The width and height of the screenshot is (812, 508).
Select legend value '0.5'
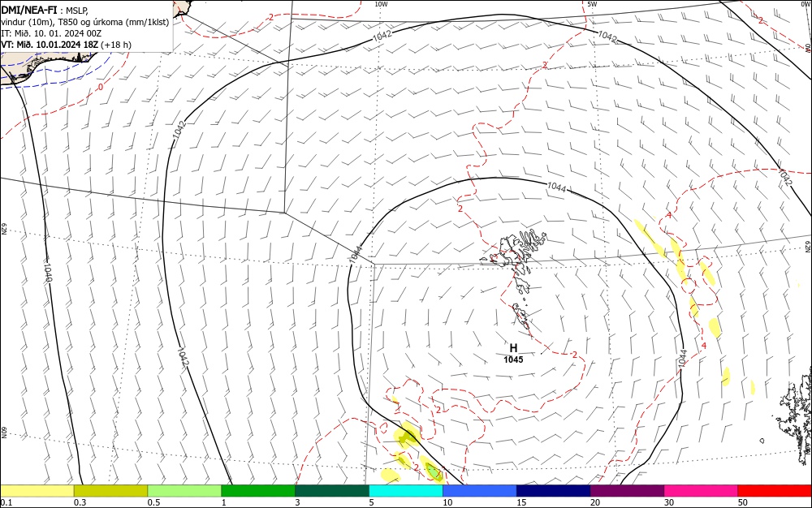pos(153,502)
